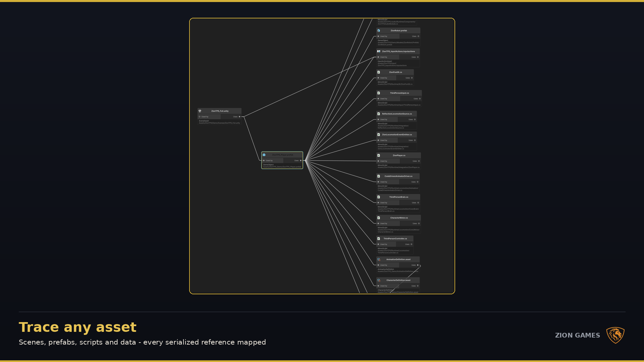Select the ZionTPS_Player.prefab node title
644x362 pixels.
coord(282,155)
